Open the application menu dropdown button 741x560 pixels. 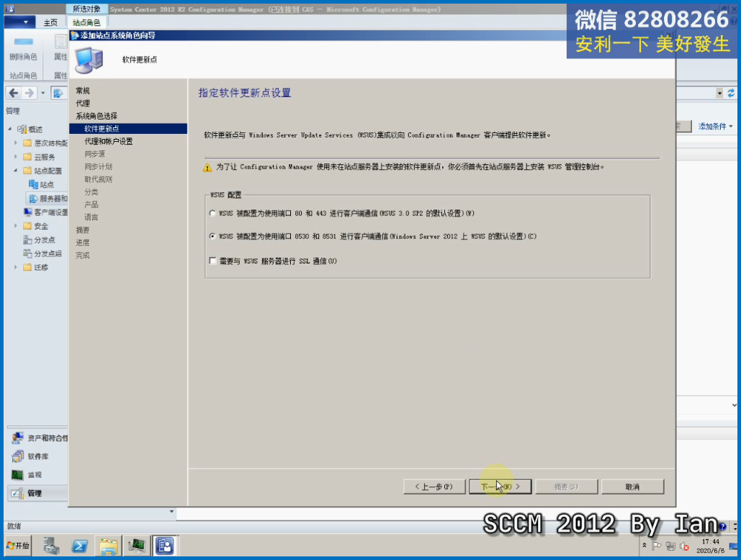[20, 22]
